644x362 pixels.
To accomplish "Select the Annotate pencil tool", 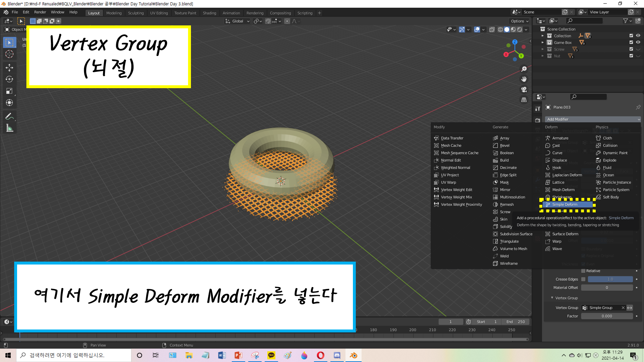I will point(9,116).
